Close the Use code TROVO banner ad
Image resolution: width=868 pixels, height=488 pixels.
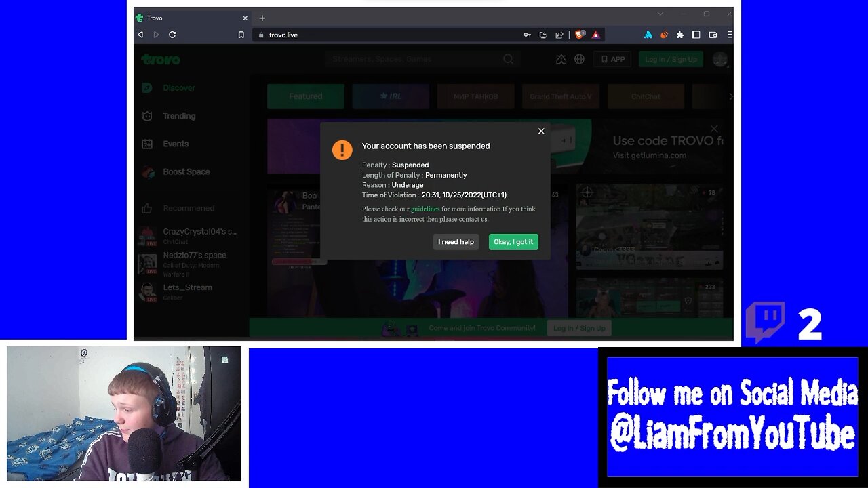click(x=714, y=128)
